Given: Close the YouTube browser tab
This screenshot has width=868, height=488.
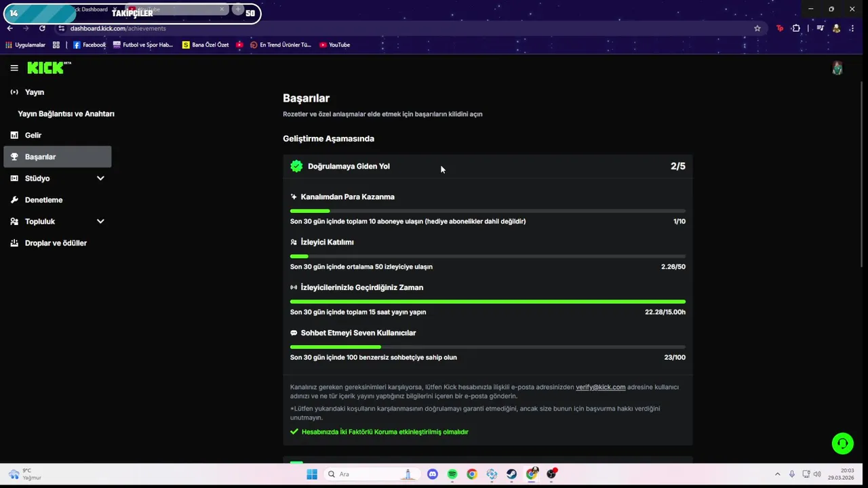Looking at the screenshot, I should tap(222, 9).
